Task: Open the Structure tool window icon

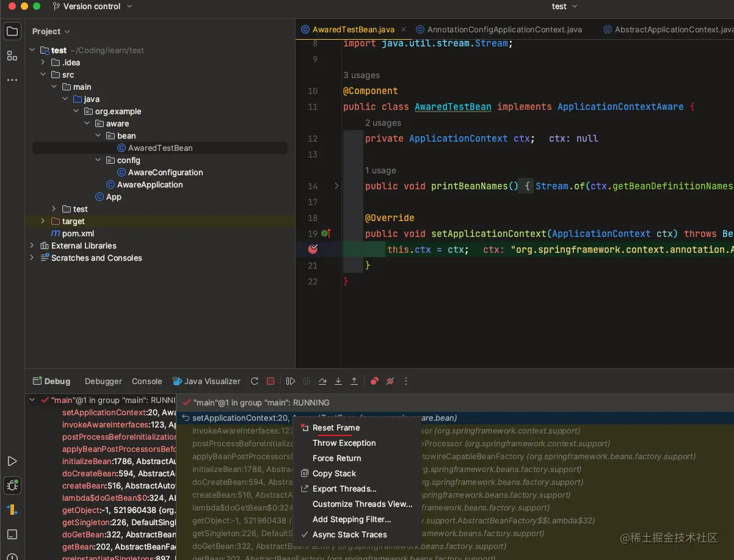Action: pyautogui.click(x=12, y=56)
